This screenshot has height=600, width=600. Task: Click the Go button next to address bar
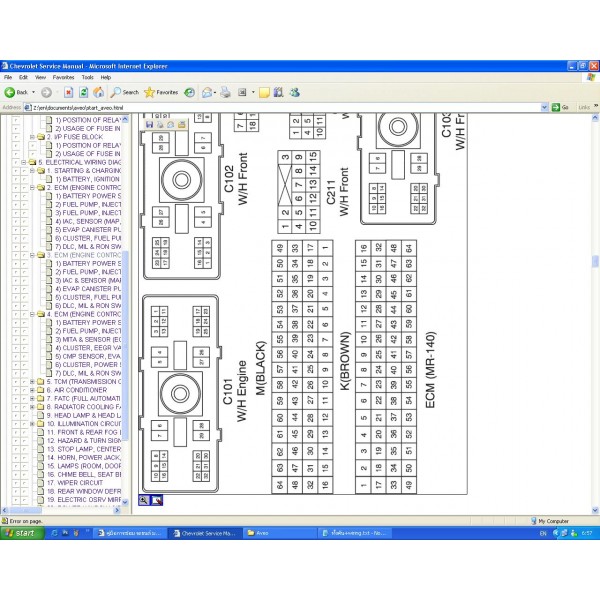point(560,108)
